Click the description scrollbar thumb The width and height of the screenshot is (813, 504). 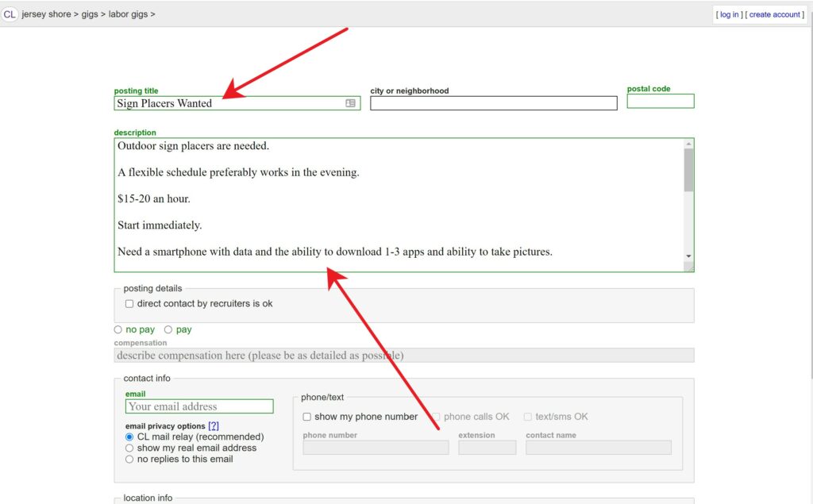coord(688,170)
